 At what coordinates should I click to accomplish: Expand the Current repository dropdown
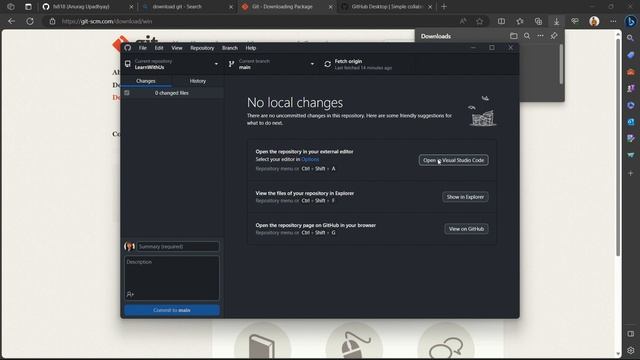click(172, 64)
